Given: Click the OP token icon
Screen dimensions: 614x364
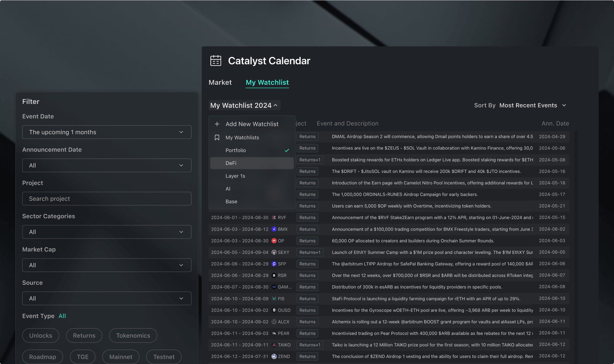Looking at the screenshot, I should (274, 241).
